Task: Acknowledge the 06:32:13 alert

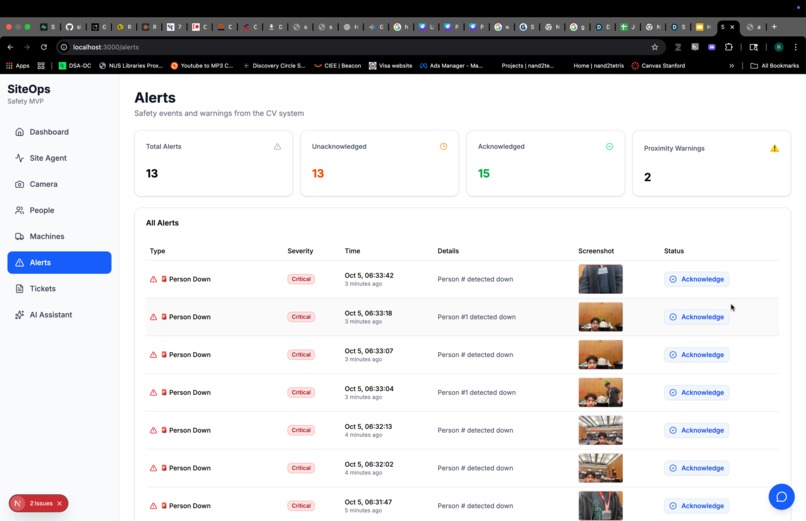Action: pyautogui.click(x=697, y=431)
